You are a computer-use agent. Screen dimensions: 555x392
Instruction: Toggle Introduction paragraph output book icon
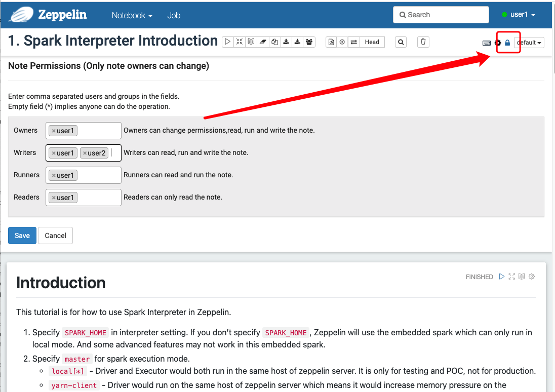(522, 277)
